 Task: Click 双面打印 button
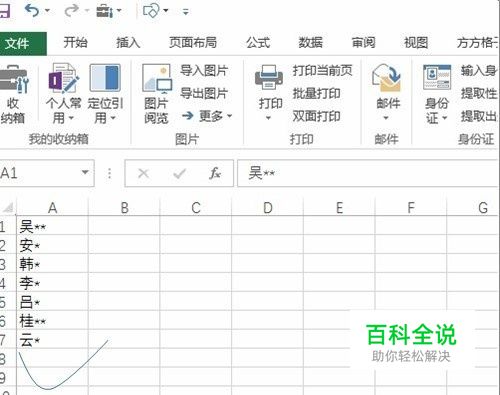[x=316, y=116]
